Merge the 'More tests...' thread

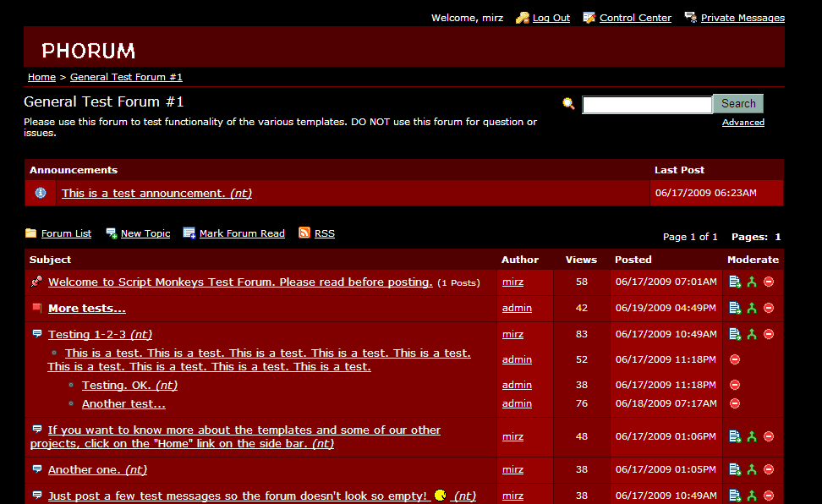pos(752,308)
